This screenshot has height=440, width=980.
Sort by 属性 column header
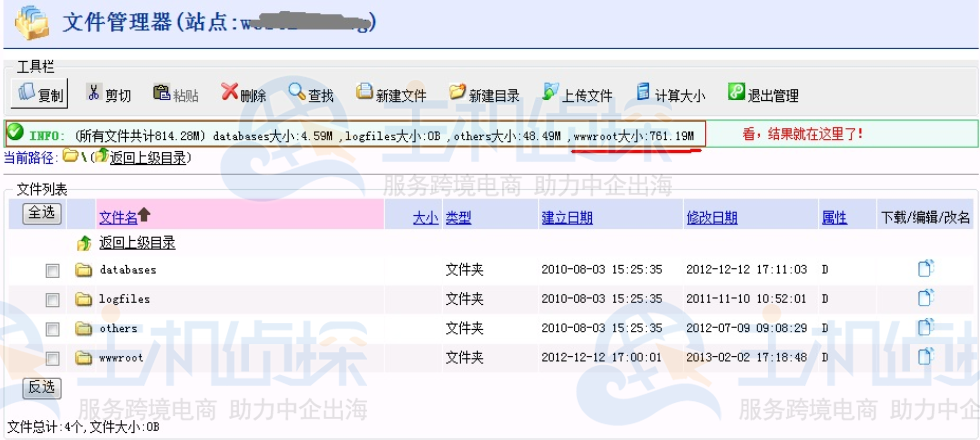(834, 218)
